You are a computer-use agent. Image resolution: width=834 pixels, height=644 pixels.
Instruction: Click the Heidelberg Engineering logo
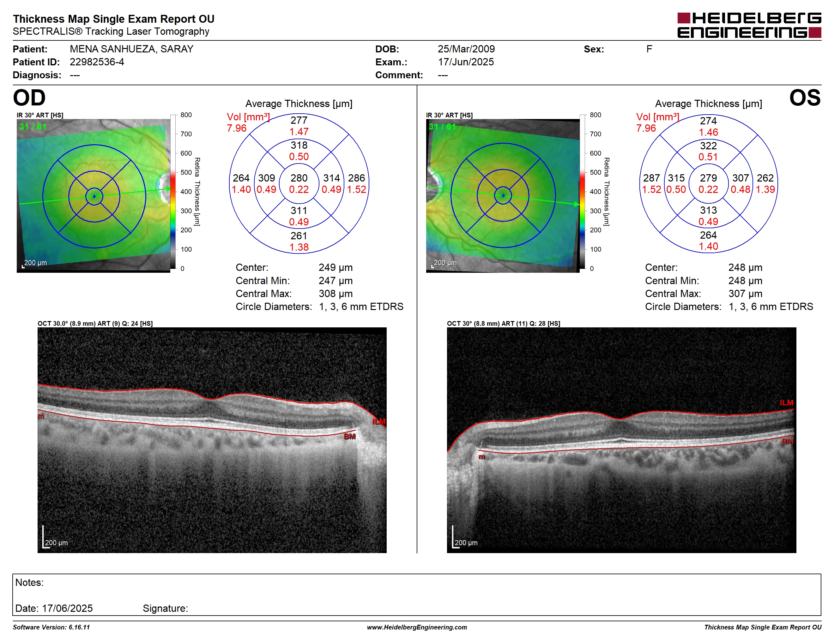click(749, 25)
